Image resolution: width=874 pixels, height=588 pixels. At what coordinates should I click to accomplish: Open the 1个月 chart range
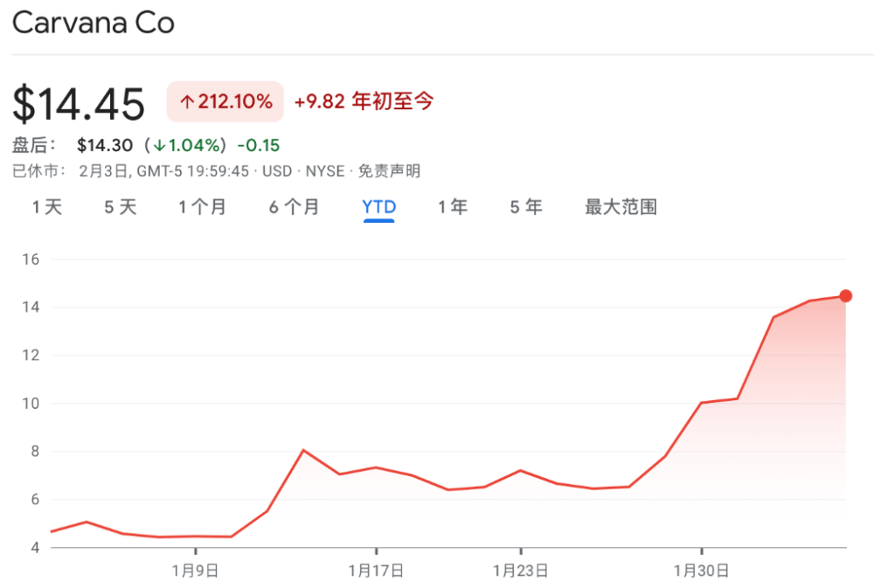[203, 207]
